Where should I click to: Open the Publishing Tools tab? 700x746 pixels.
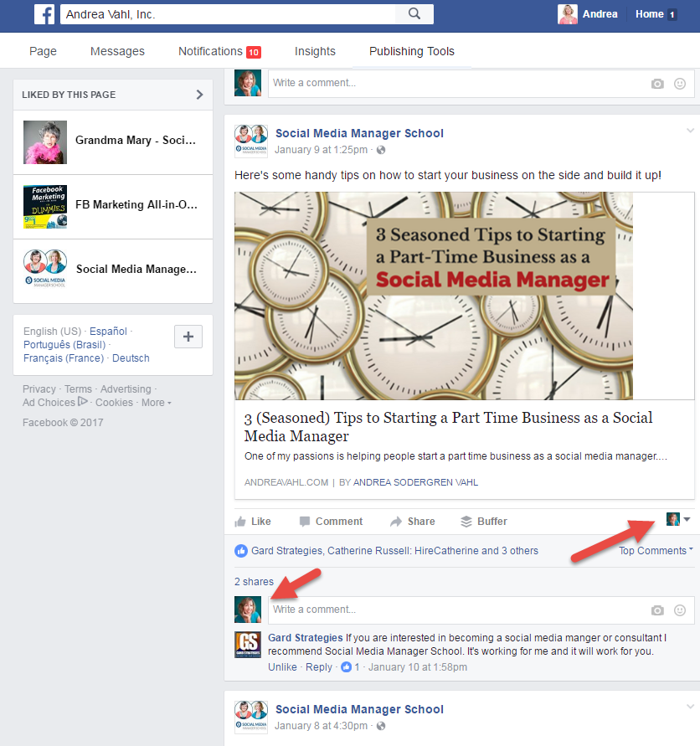[x=412, y=51]
